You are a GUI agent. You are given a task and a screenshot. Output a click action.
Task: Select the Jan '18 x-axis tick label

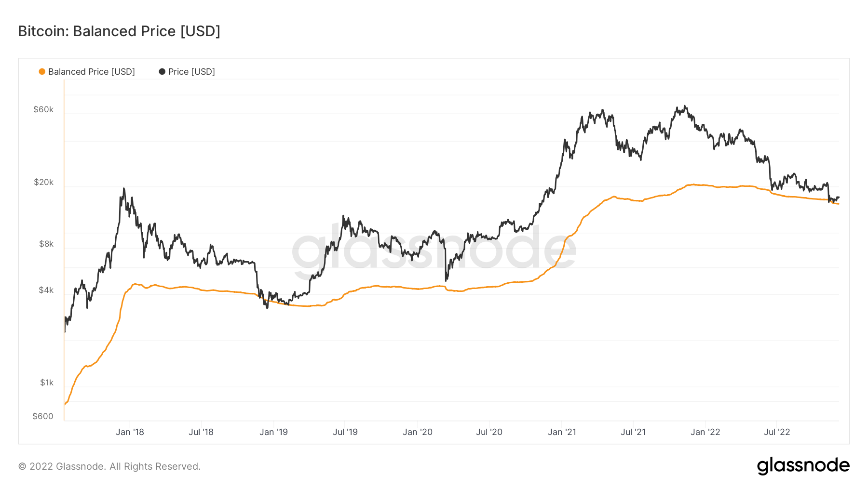click(130, 432)
